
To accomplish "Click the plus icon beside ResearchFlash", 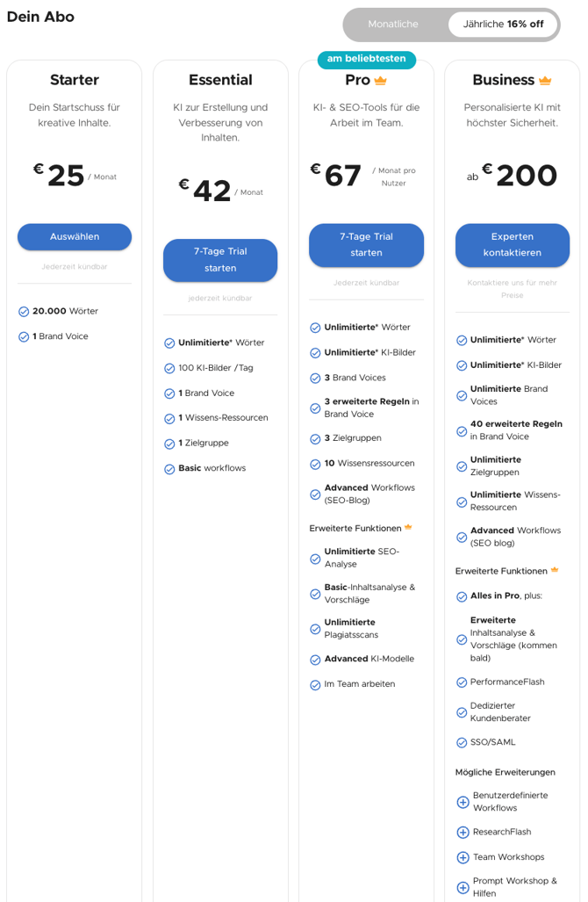I will click(463, 832).
